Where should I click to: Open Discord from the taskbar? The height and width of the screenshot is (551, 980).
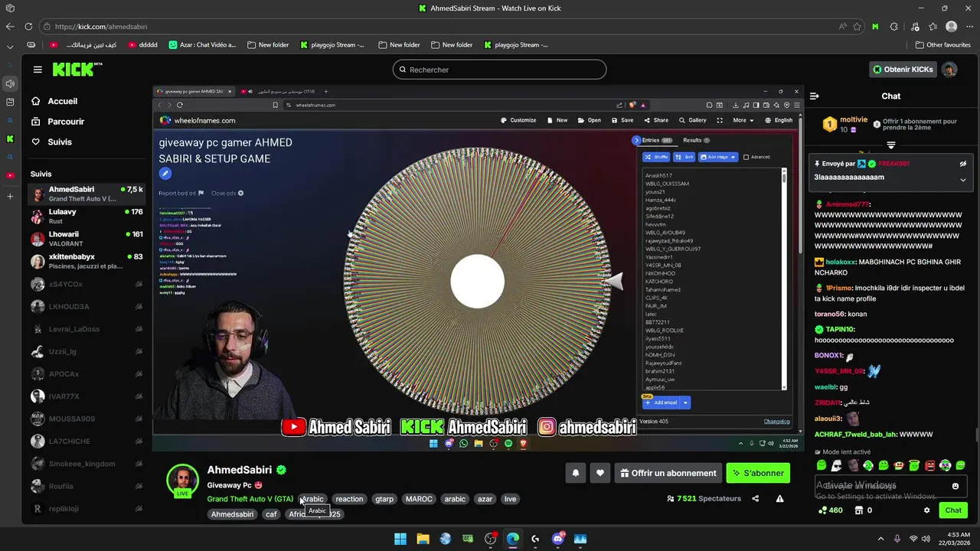tap(557, 539)
